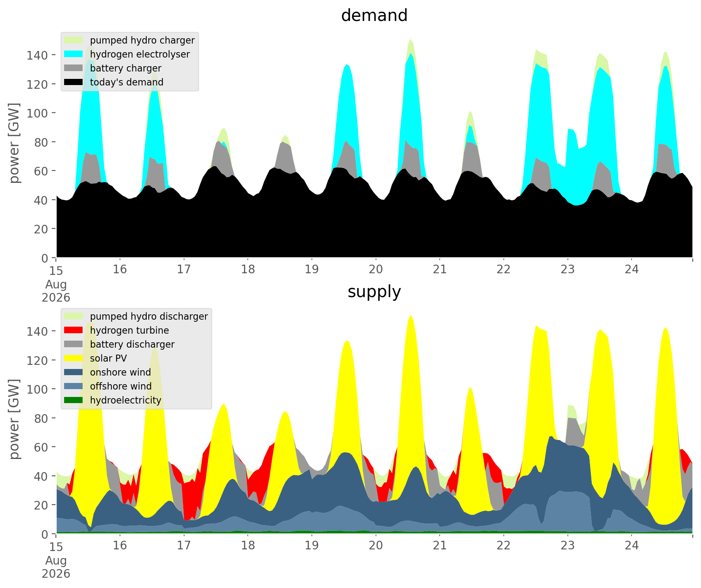This screenshot has width=701, height=588.
Task: Click the pumped hydro charger legend swatch
Action: pos(74,40)
